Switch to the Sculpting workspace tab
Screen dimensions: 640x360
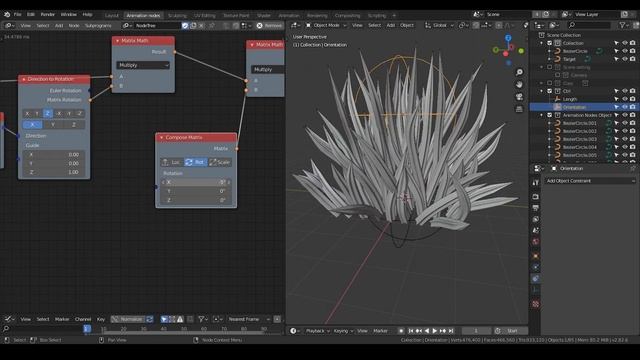[x=177, y=16]
